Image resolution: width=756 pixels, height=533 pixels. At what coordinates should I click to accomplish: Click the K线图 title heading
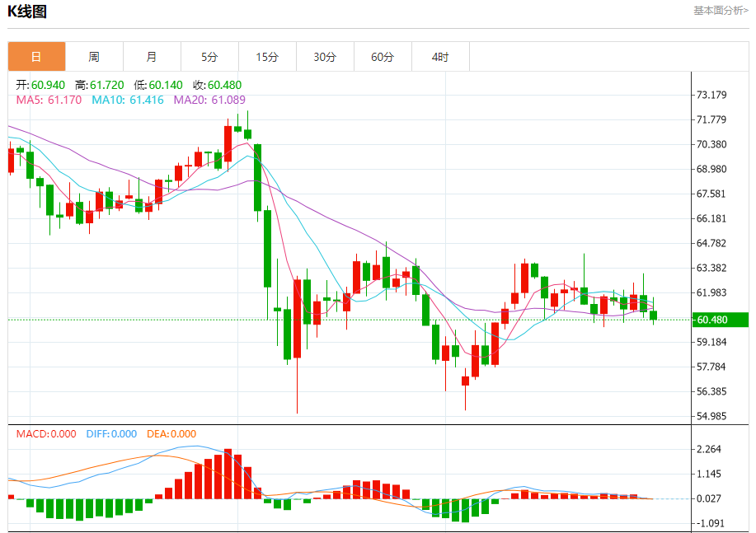click(x=28, y=12)
